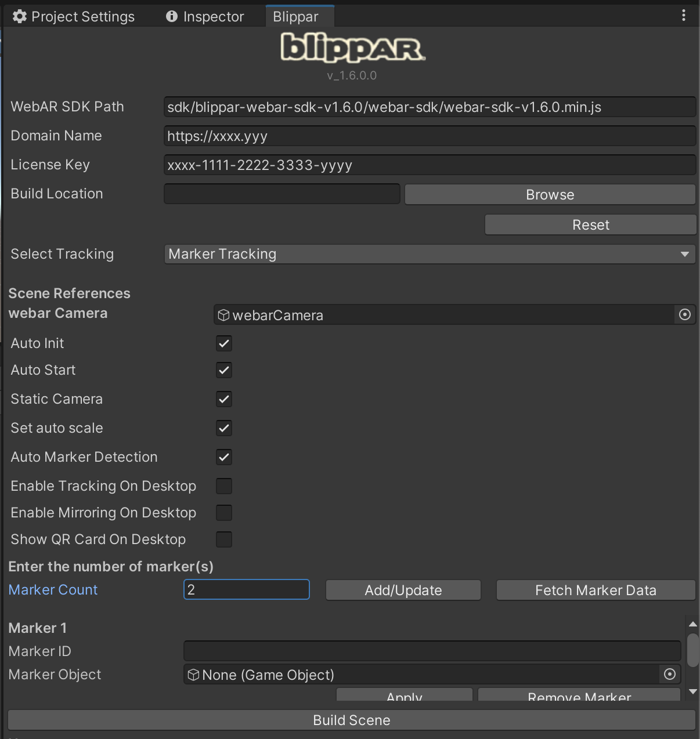This screenshot has width=700, height=739.
Task: Click the Build Scene button
Action: click(351, 720)
